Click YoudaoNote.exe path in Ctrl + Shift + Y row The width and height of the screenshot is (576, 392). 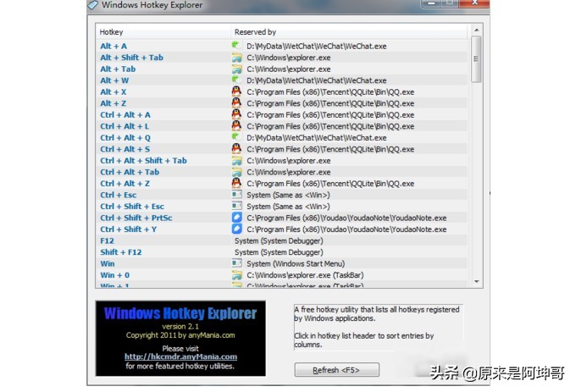tap(346, 229)
